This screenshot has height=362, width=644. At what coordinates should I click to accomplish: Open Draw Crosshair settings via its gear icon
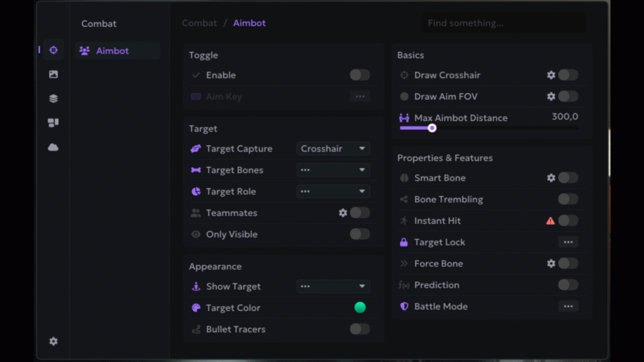pos(551,75)
